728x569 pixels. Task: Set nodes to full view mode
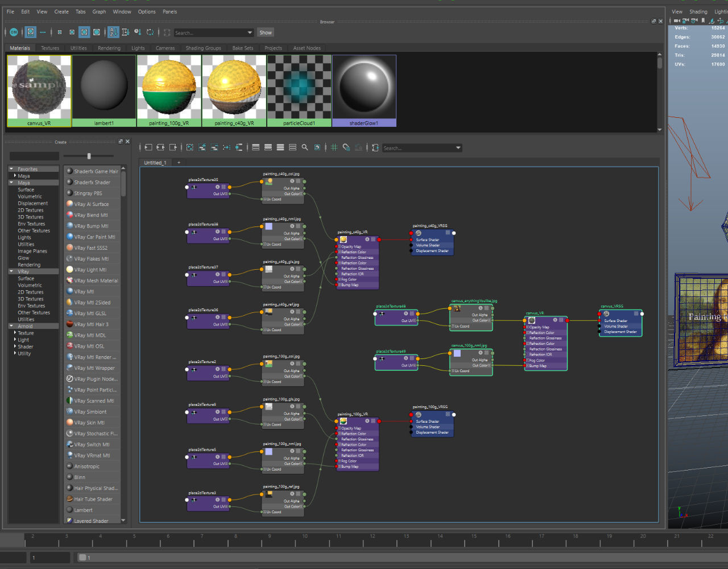tap(280, 147)
